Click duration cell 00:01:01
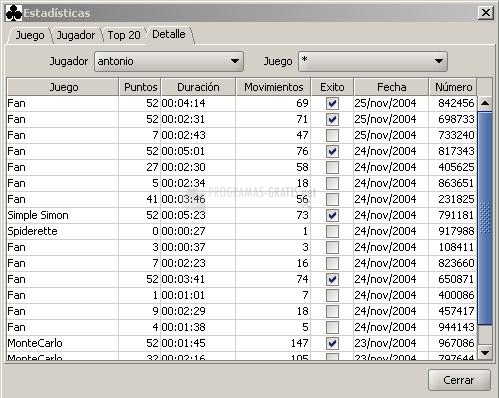The height and width of the screenshot is (398, 499). pyautogui.click(x=198, y=295)
